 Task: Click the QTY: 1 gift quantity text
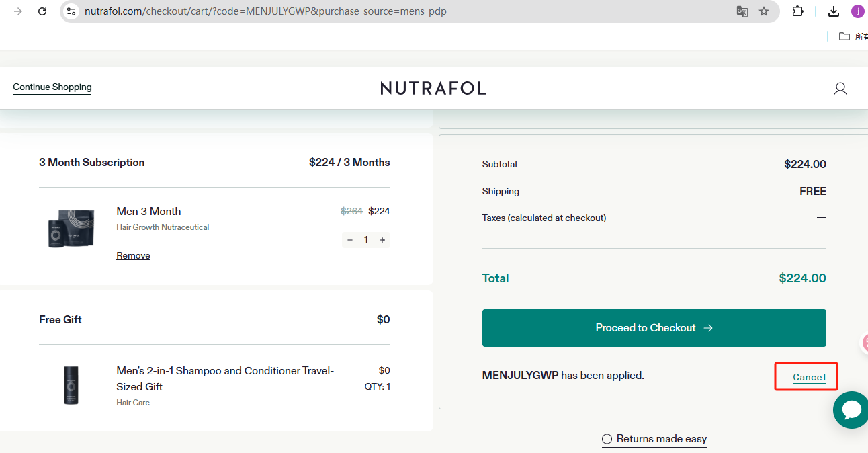(378, 386)
